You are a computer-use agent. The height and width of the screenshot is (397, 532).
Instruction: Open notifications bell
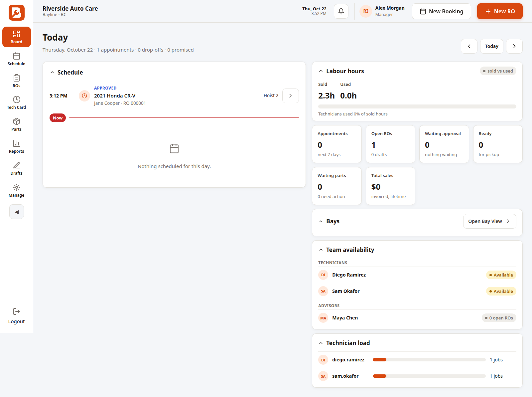(341, 11)
